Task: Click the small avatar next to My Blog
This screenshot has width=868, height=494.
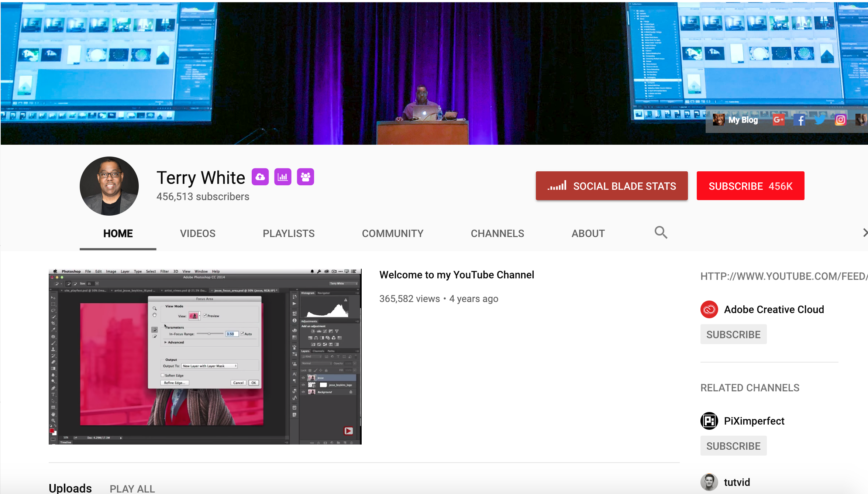Action: click(x=719, y=120)
